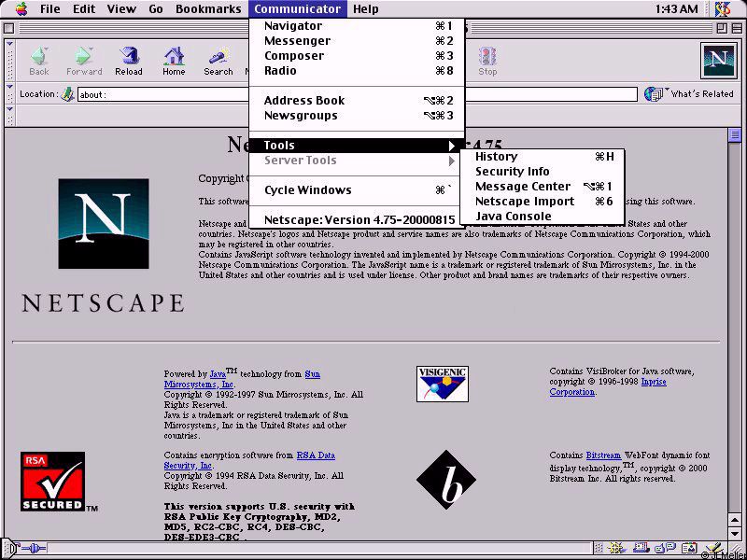Follow the Inprise Corporation link

pos(571,392)
